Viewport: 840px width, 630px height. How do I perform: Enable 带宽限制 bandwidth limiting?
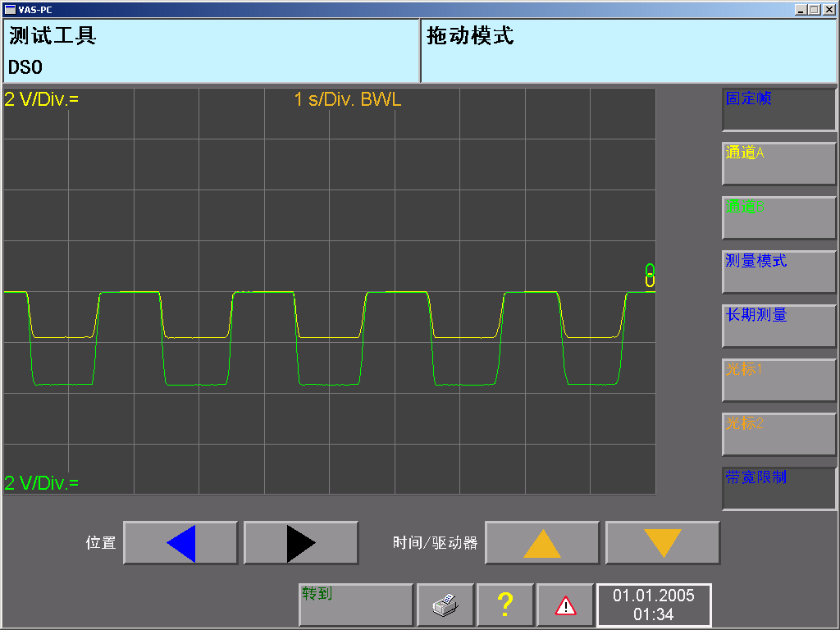click(778, 488)
